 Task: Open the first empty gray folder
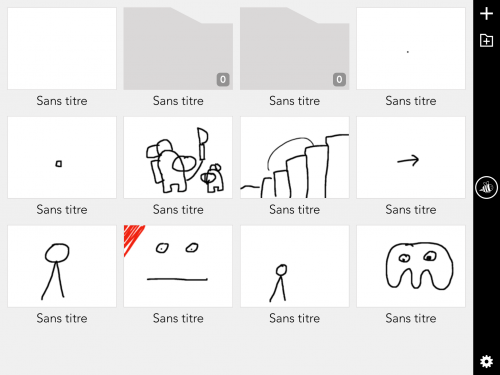click(x=178, y=49)
